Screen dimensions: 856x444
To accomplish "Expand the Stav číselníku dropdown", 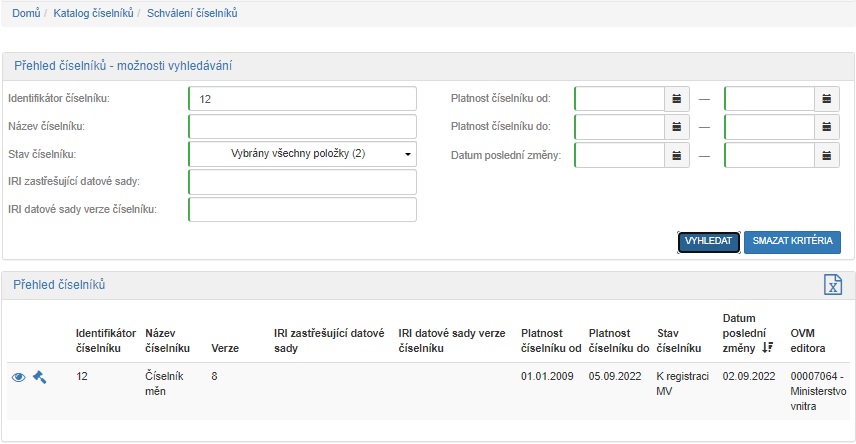I will tap(302, 154).
